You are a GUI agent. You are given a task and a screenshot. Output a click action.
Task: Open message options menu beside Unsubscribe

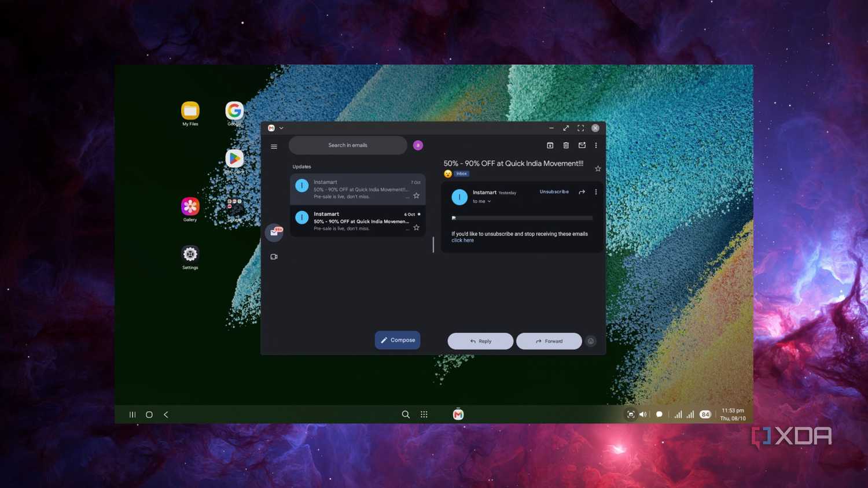pos(596,192)
